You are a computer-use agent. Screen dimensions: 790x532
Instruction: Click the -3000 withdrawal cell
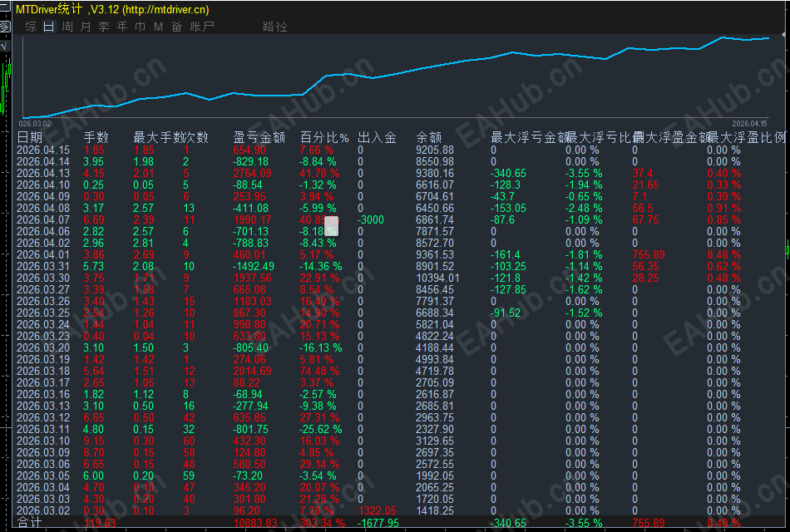click(371, 219)
